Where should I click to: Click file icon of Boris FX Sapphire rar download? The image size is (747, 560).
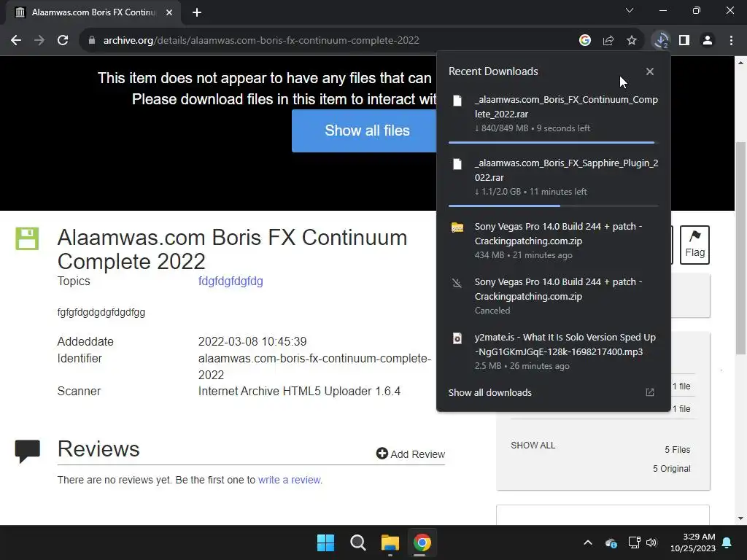(457, 164)
